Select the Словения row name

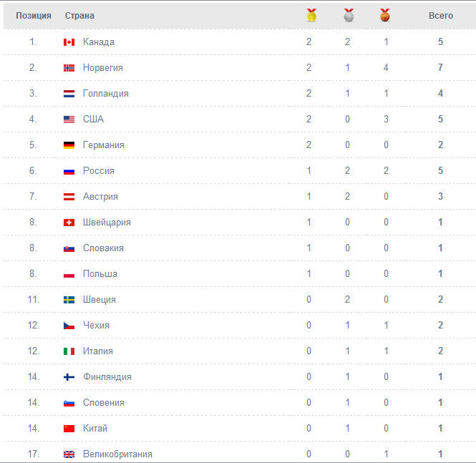[104, 403]
